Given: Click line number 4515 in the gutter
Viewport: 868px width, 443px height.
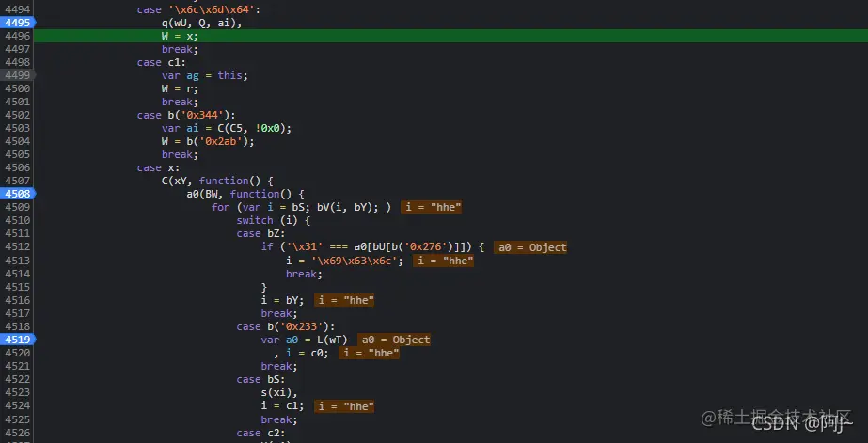Looking at the screenshot, I should 18,287.
